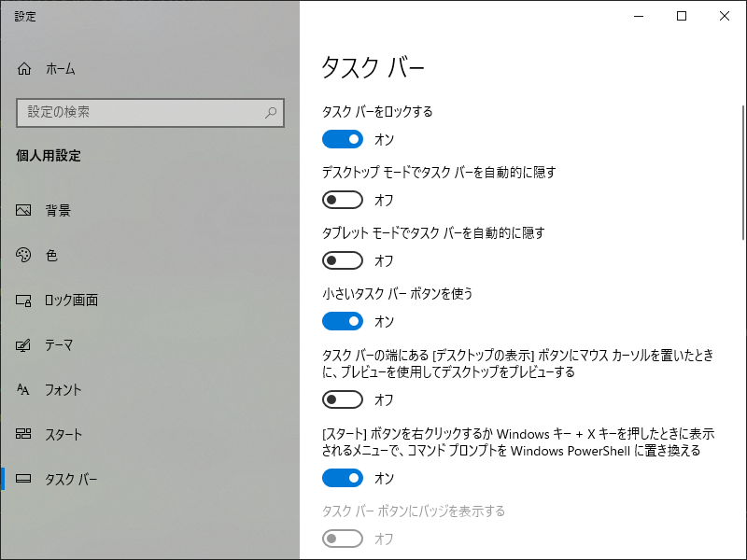Click the search magnifier icon
The width and height of the screenshot is (747, 560).
(270, 113)
